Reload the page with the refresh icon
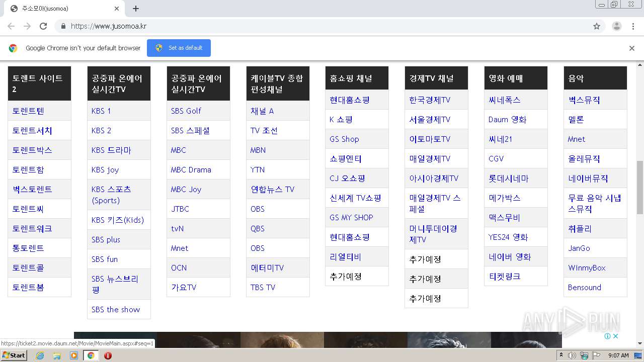The image size is (644, 362). (43, 26)
